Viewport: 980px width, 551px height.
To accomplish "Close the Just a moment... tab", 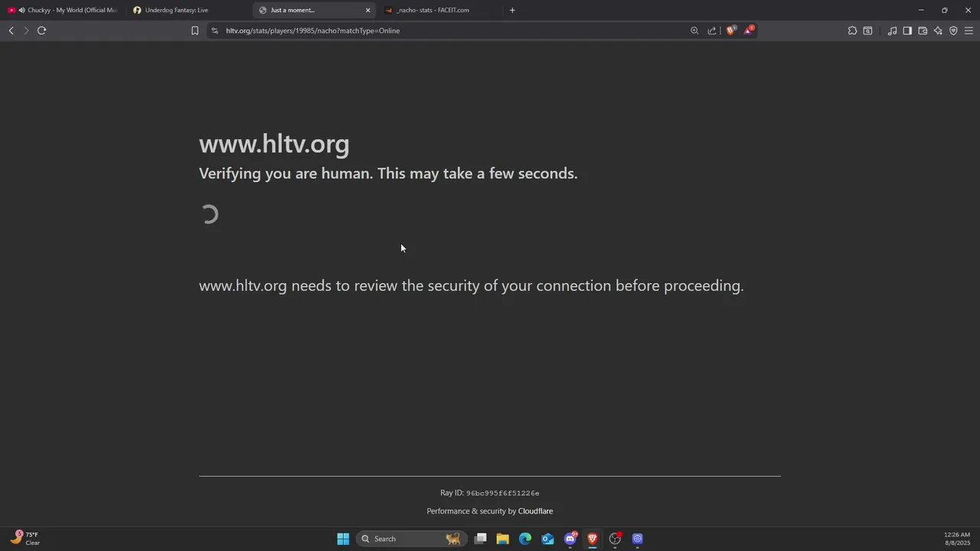I will (367, 10).
